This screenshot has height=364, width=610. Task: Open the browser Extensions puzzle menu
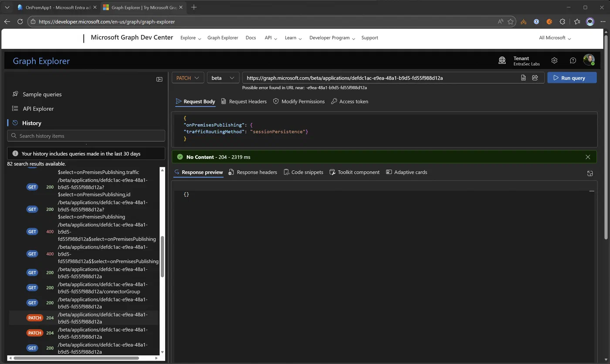[562, 21]
